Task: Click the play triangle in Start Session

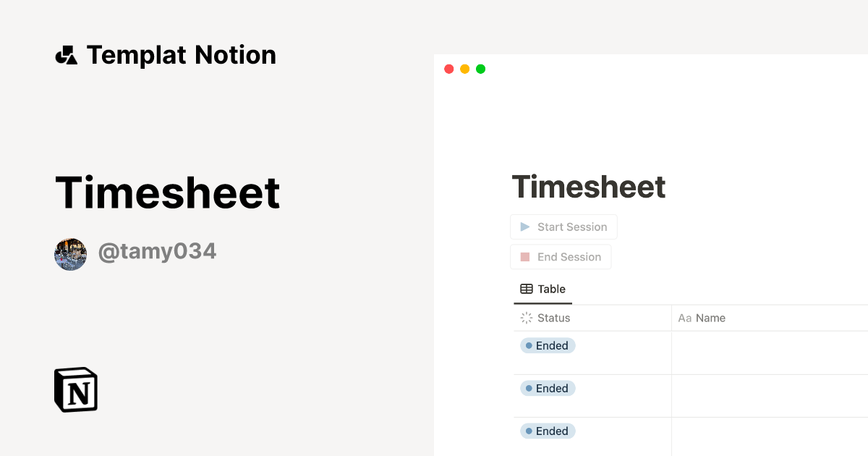Action: [525, 227]
